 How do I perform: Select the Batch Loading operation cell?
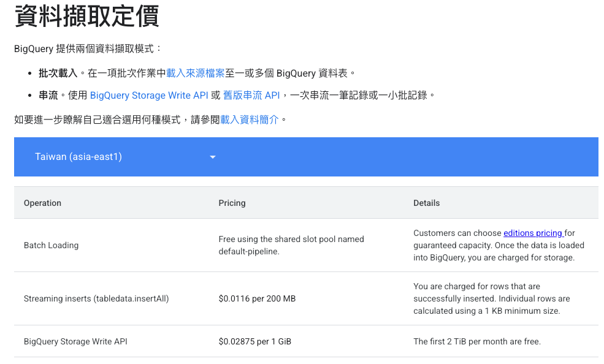pos(52,246)
